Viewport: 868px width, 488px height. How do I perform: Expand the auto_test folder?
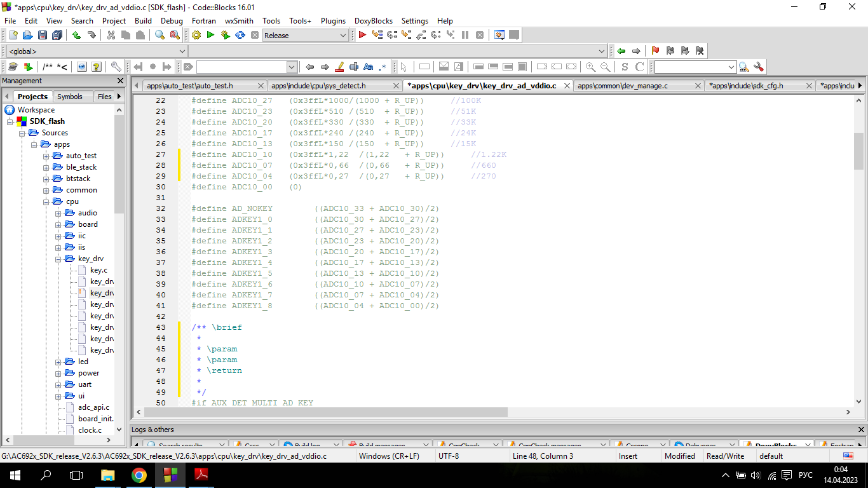coord(46,156)
